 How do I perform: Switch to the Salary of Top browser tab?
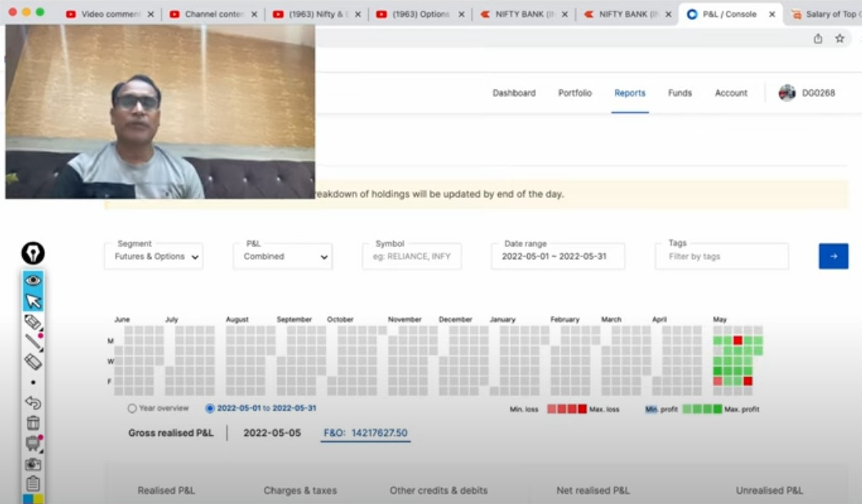point(825,14)
